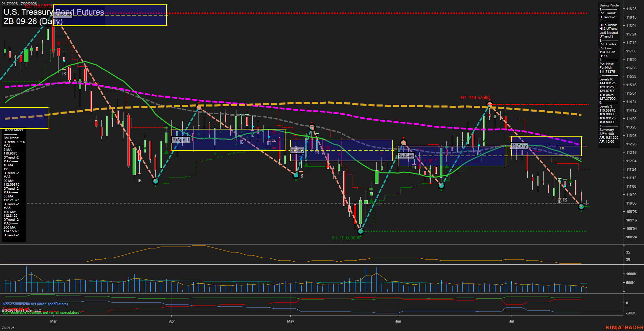Click the 'Levels S:' heading
The image size is (644, 331).
[606, 107]
